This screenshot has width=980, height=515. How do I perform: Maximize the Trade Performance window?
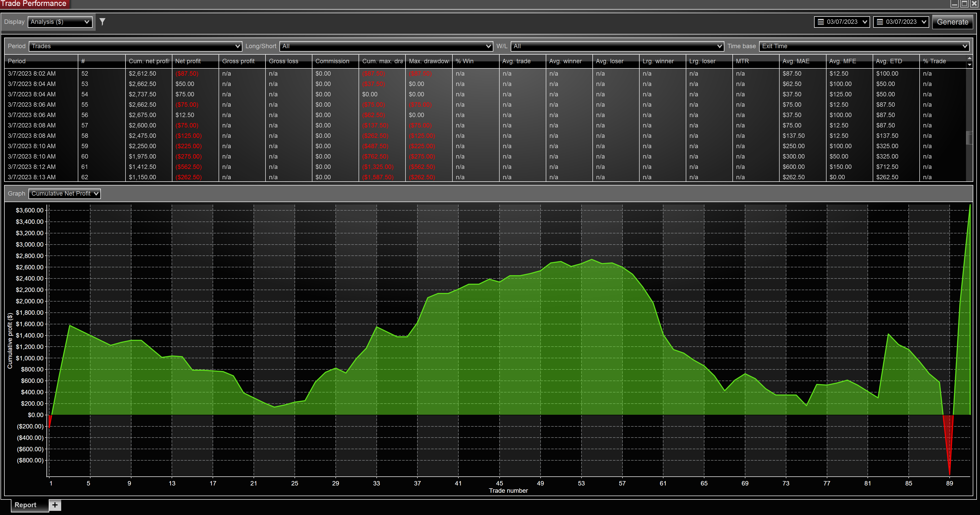pos(964,4)
